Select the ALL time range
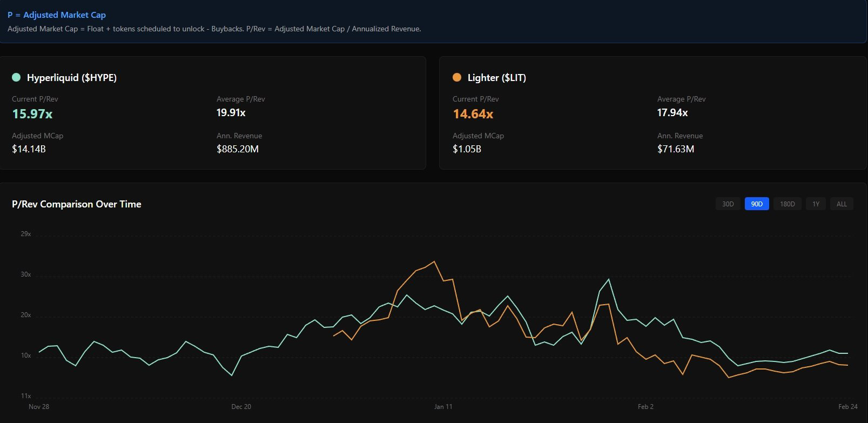The image size is (868, 423). (x=841, y=204)
